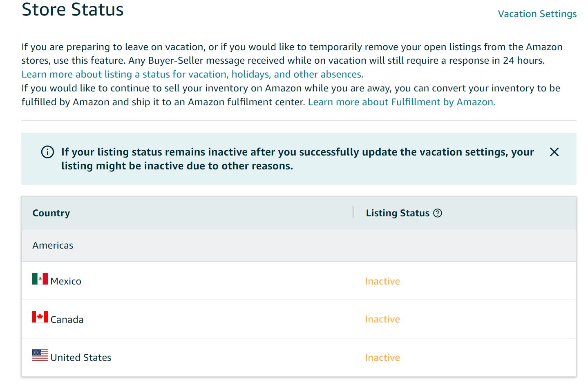This screenshot has height=389, width=588.
Task: Click the Inactive status for Mexico
Action: [382, 281]
